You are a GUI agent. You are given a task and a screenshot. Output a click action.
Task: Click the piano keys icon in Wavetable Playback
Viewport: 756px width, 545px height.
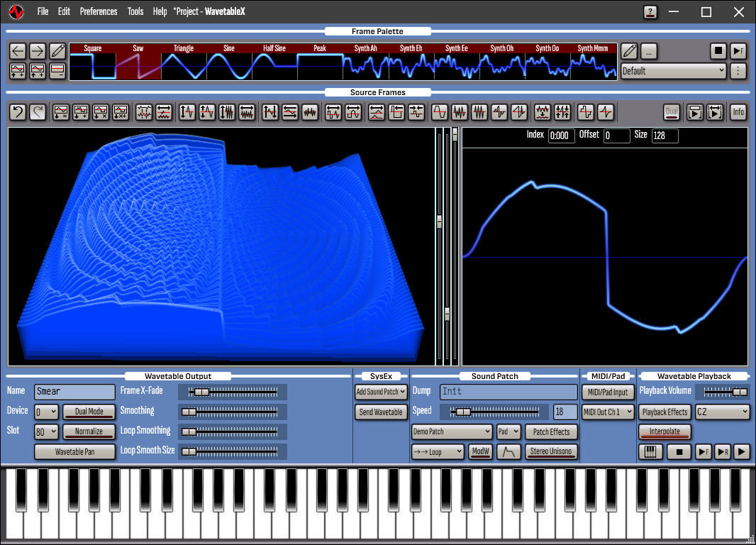pyautogui.click(x=650, y=452)
